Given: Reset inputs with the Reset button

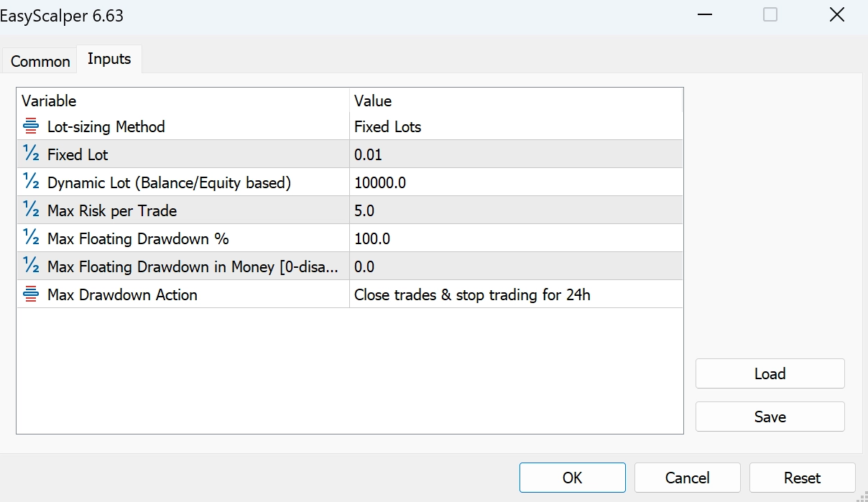Looking at the screenshot, I should coord(802,478).
